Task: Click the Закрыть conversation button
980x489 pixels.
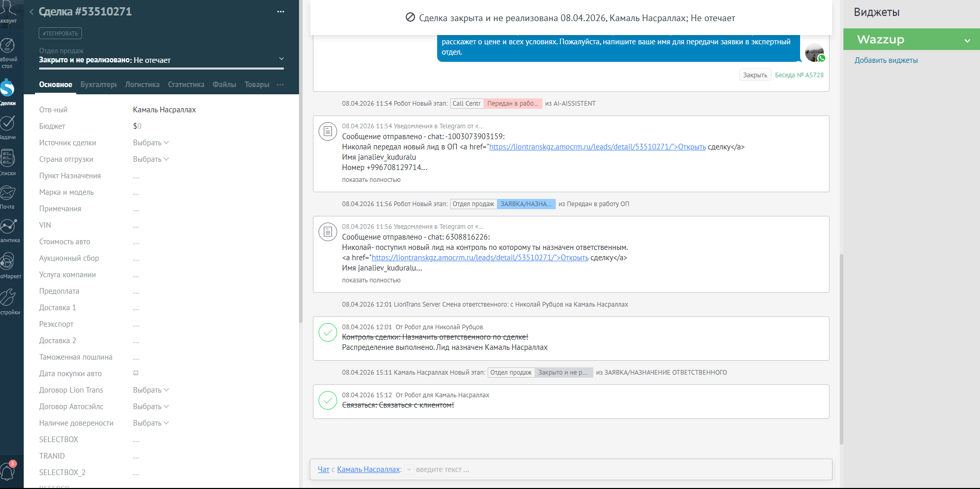Action: point(755,75)
